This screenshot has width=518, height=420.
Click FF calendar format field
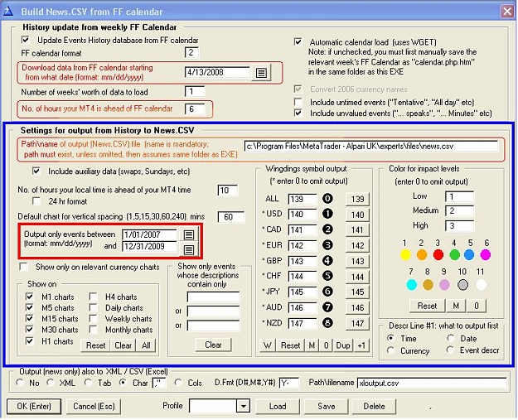(191, 52)
